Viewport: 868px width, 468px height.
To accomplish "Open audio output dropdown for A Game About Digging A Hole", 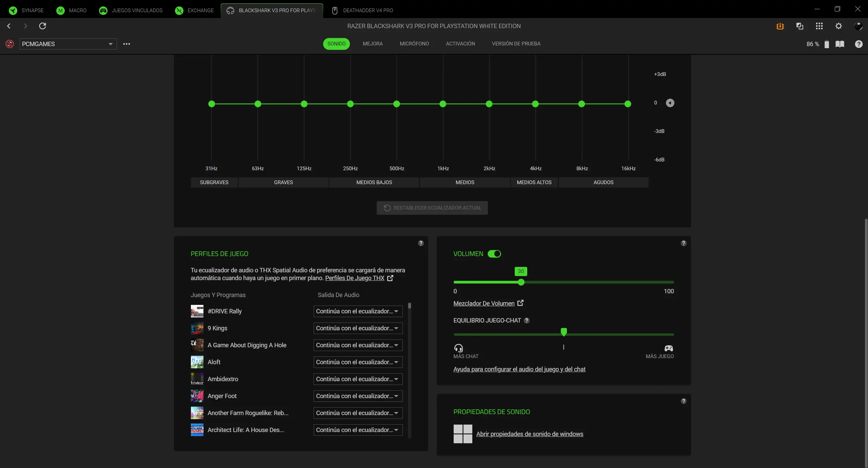I will pos(358,345).
